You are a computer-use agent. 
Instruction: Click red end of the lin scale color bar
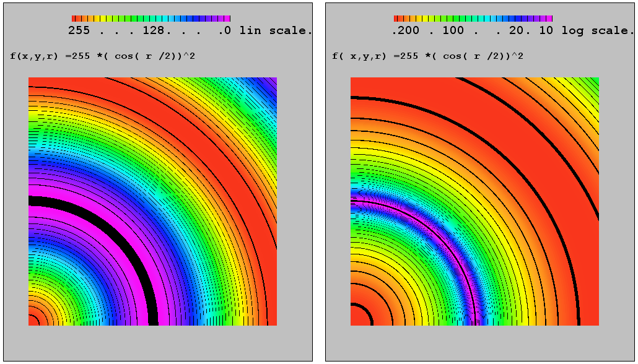pyautogui.click(x=74, y=19)
